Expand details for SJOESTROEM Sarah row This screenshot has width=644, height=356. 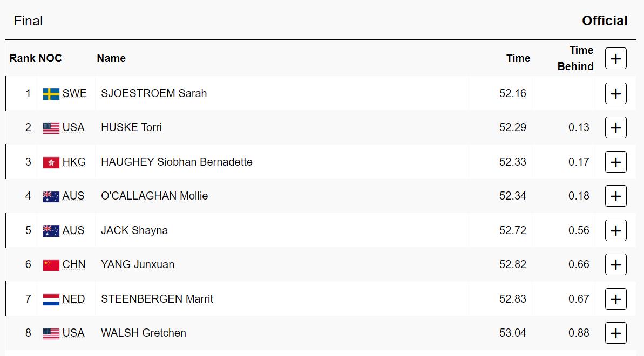[615, 94]
